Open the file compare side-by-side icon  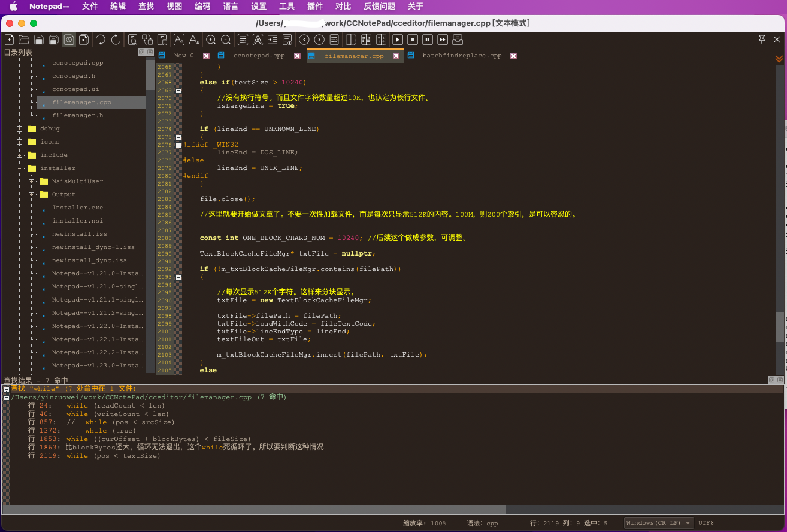tap(351, 39)
